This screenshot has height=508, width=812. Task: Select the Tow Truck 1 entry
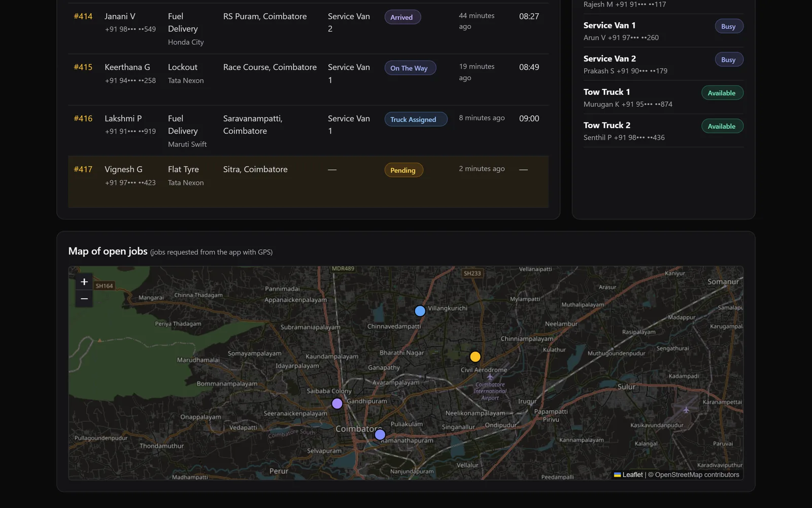coord(663,98)
